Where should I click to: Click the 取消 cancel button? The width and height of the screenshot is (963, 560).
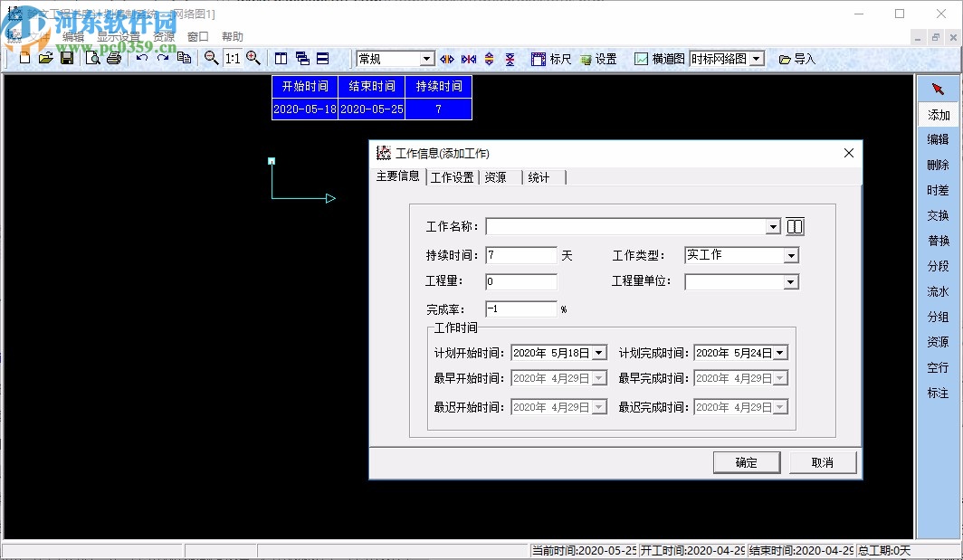pos(822,461)
